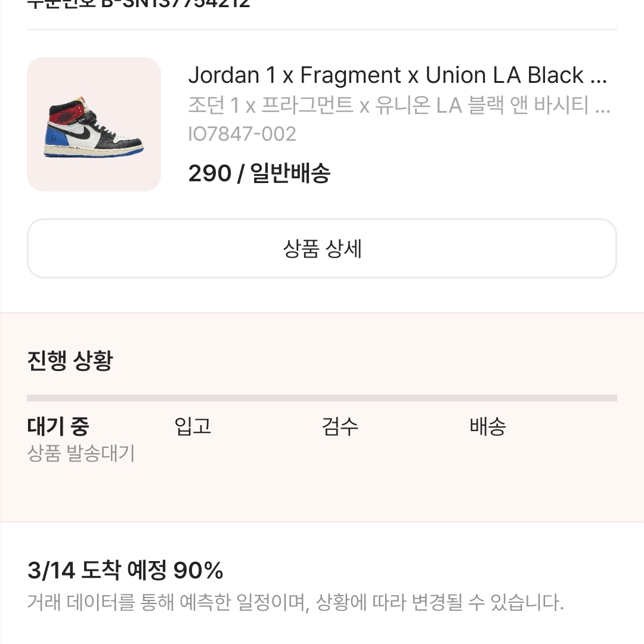
Task: Click the 대기 중 progress stage
Action: pos(58,426)
